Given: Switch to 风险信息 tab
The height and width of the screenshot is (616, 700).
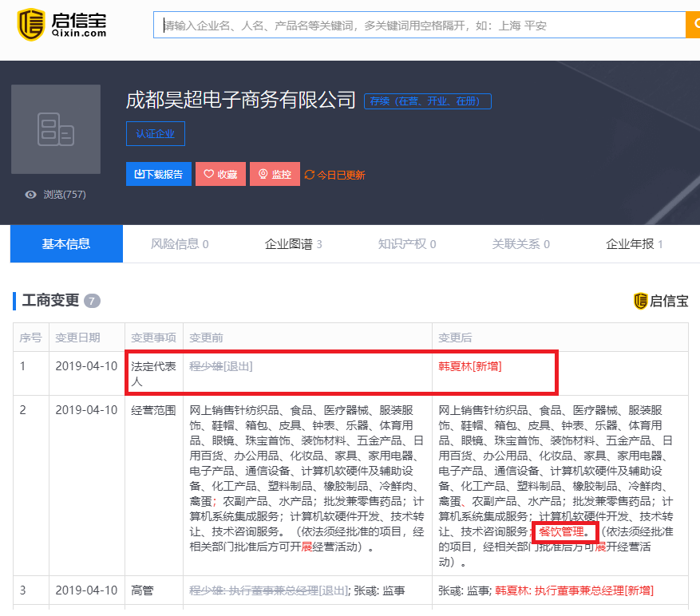Looking at the screenshot, I should click(180, 243).
